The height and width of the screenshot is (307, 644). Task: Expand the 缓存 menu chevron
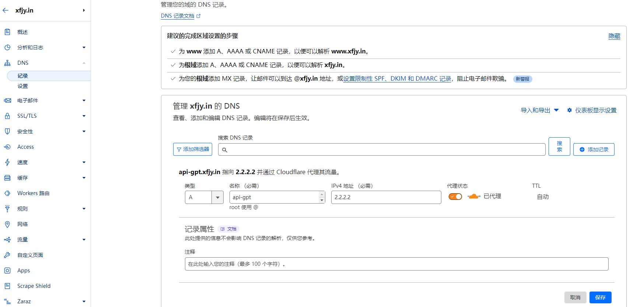click(x=84, y=178)
